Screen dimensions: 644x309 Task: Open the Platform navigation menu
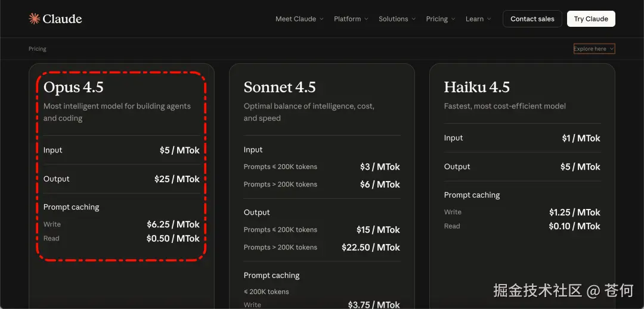pos(347,19)
